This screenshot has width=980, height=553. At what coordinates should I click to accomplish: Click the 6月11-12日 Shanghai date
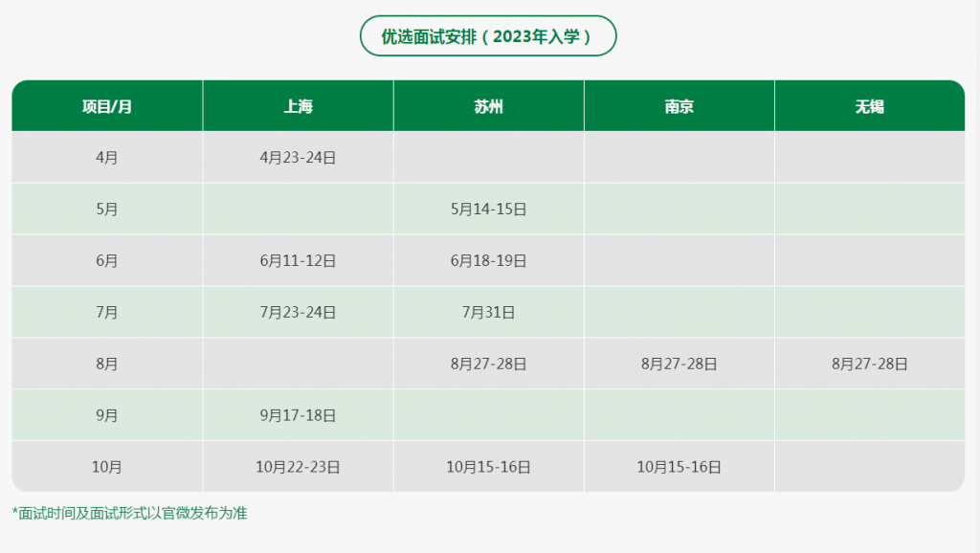click(x=298, y=261)
